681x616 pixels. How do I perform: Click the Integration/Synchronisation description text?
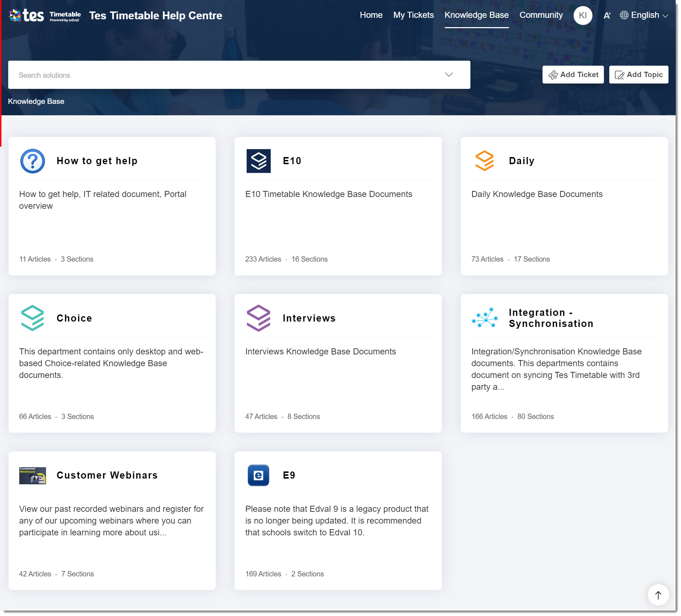click(x=556, y=369)
